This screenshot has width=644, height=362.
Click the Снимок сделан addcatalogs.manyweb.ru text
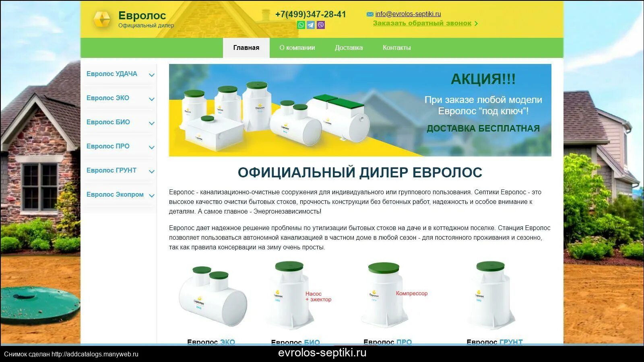point(71,354)
